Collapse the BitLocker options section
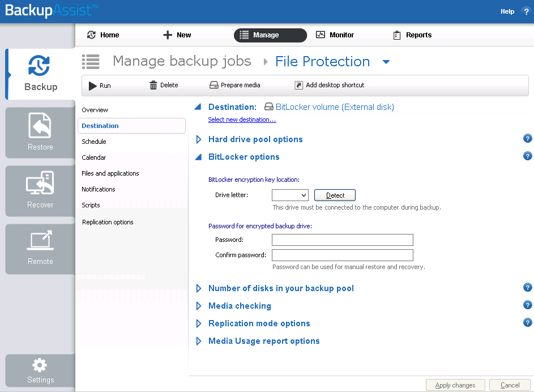This screenshot has height=392, width=534. (x=199, y=157)
